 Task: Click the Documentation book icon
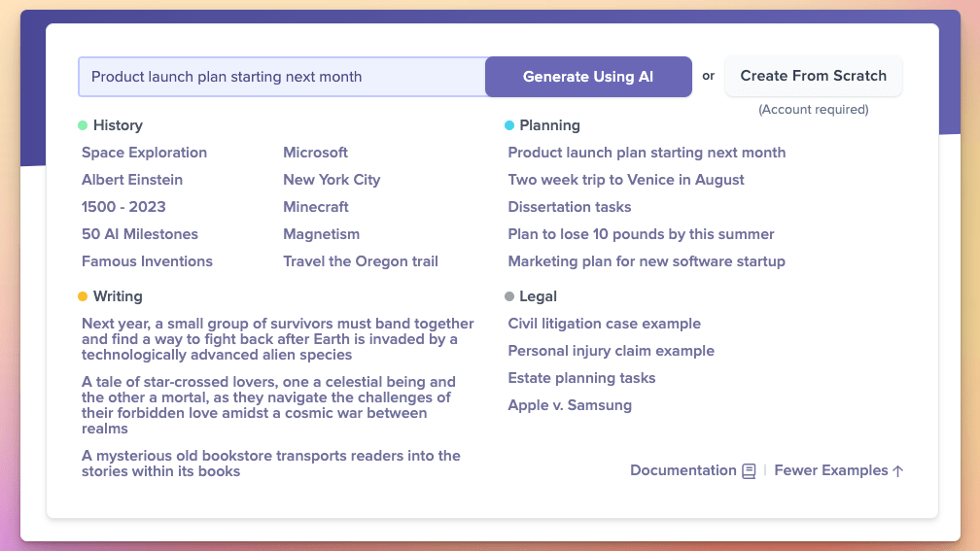pyautogui.click(x=749, y=471)
